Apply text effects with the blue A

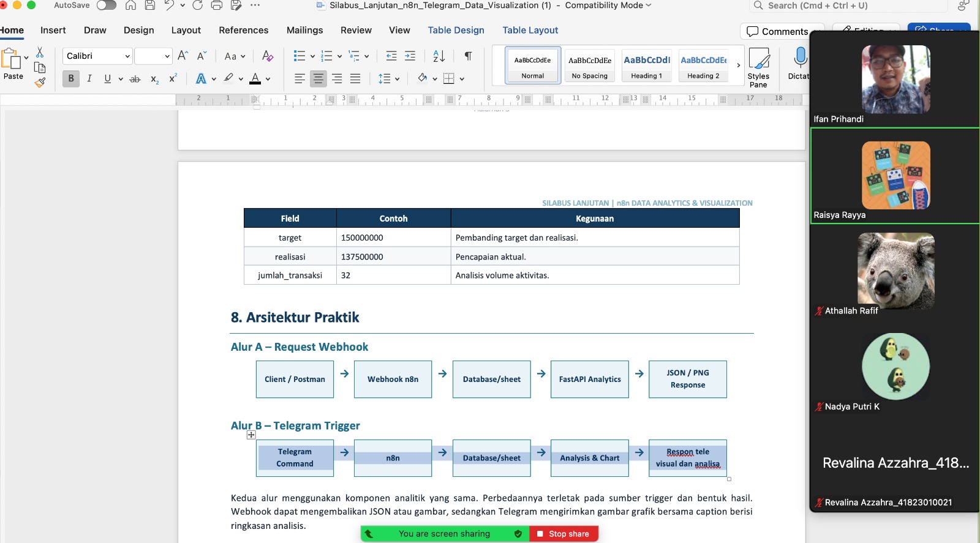(x=201, y=79)
